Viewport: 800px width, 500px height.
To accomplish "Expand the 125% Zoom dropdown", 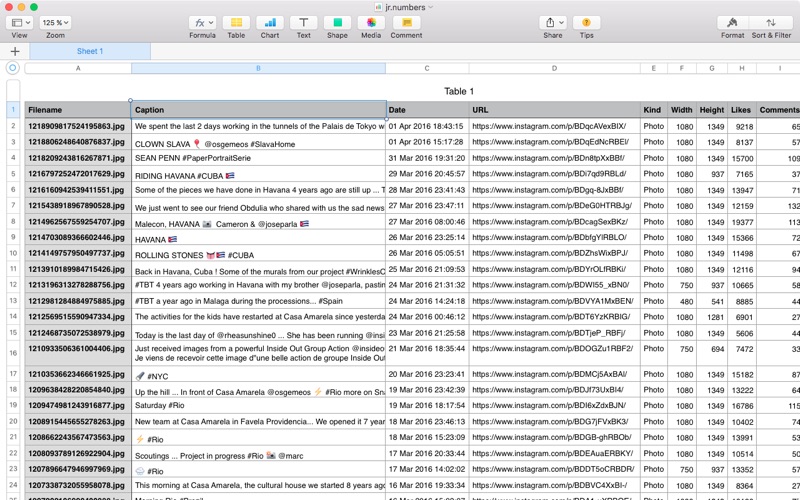I will coord(54,22).
